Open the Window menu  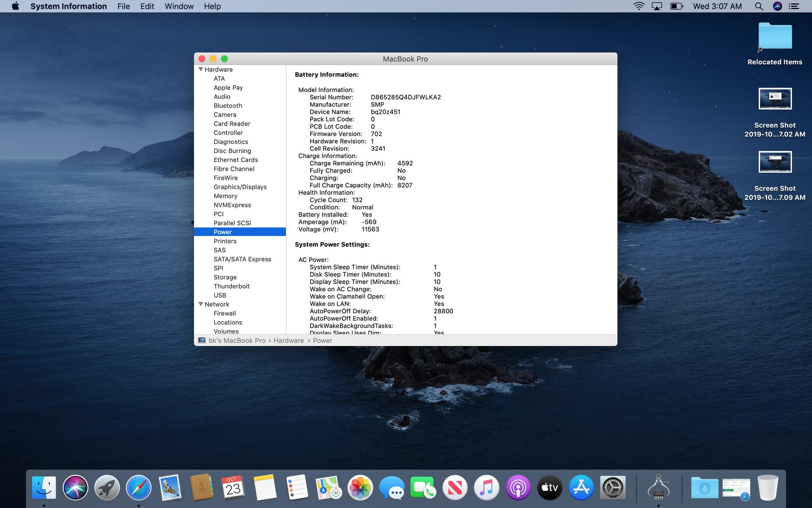[179, 6]
